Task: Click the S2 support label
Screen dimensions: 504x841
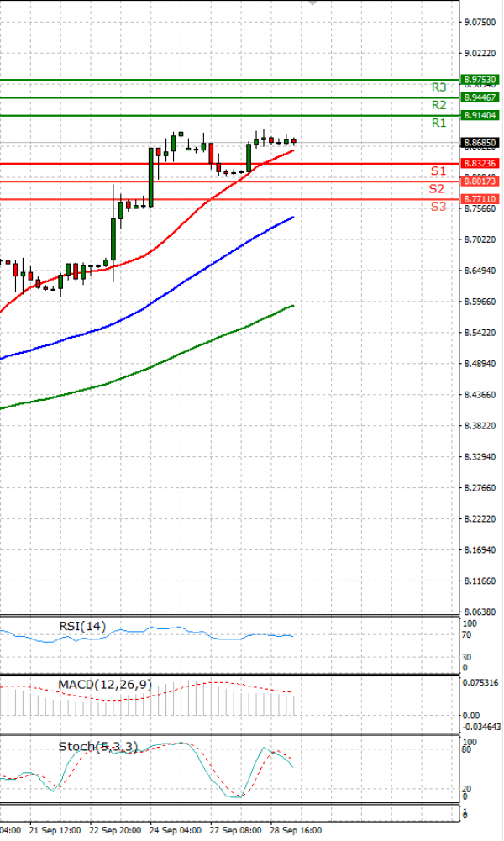Action: pyautogui.click(x=437, y=189)
